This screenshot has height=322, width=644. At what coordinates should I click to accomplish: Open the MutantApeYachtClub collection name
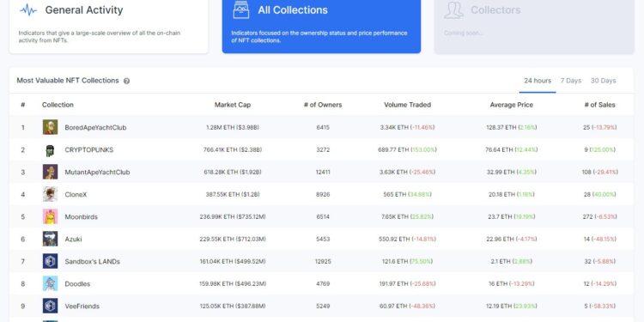point(97,172)
